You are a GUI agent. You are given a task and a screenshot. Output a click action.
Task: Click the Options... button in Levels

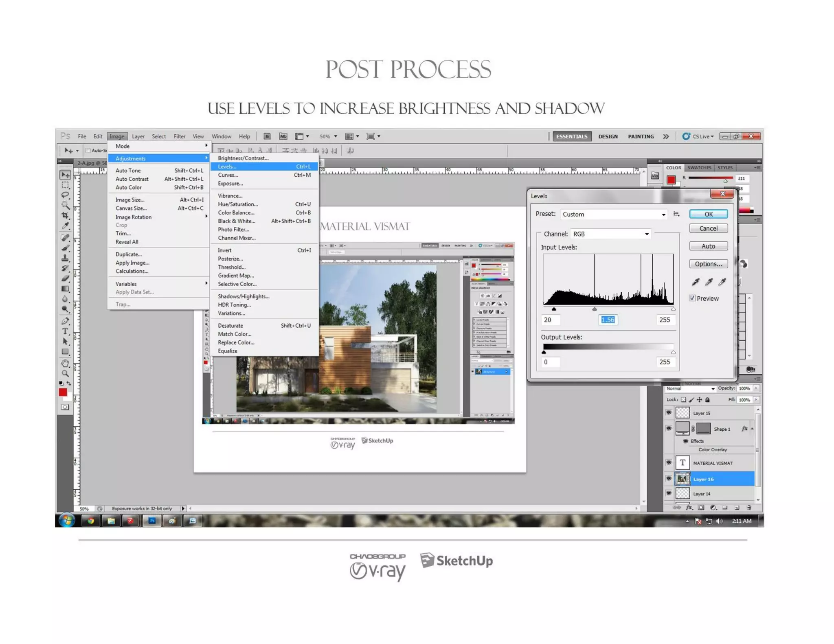click(708, 264)
